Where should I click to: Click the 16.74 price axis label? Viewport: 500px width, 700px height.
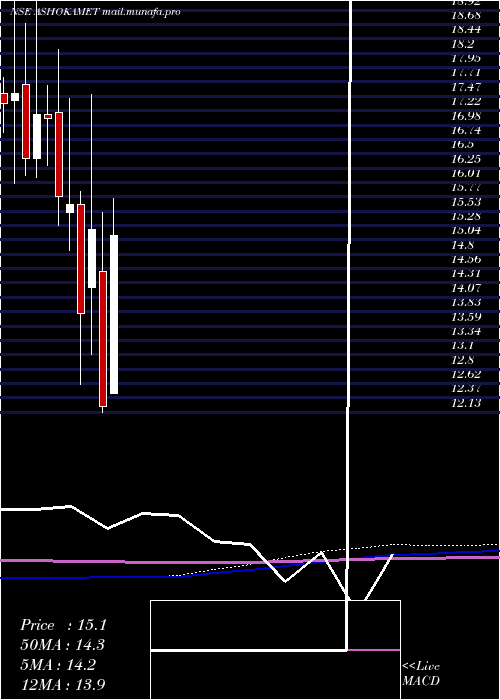(466, 130)
